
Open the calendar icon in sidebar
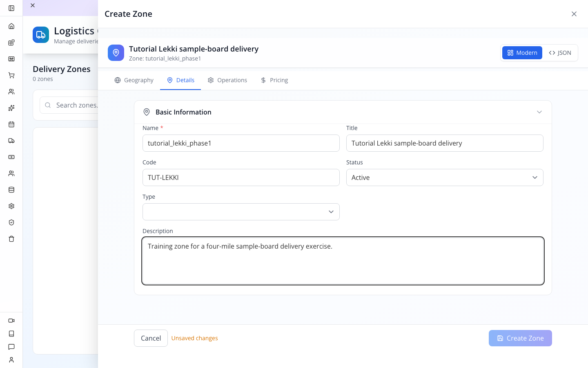pyautogui.click(x=11, y=124)
